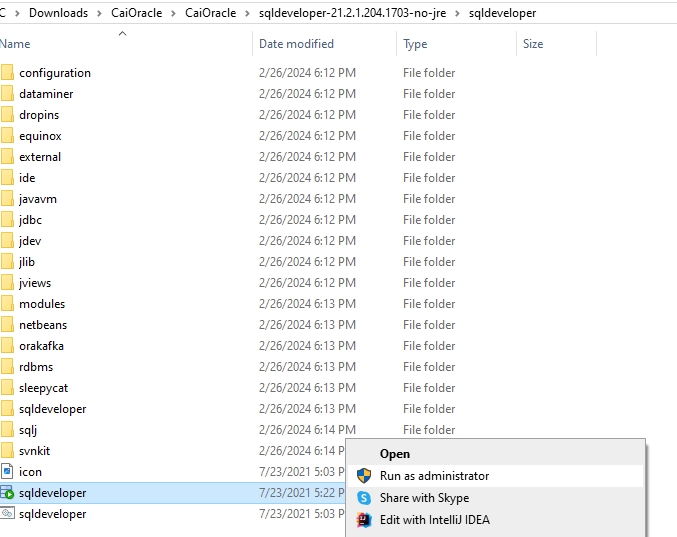Screen dimensions: 677x537
Task: Click the jviews folder name
Action: 35,283
